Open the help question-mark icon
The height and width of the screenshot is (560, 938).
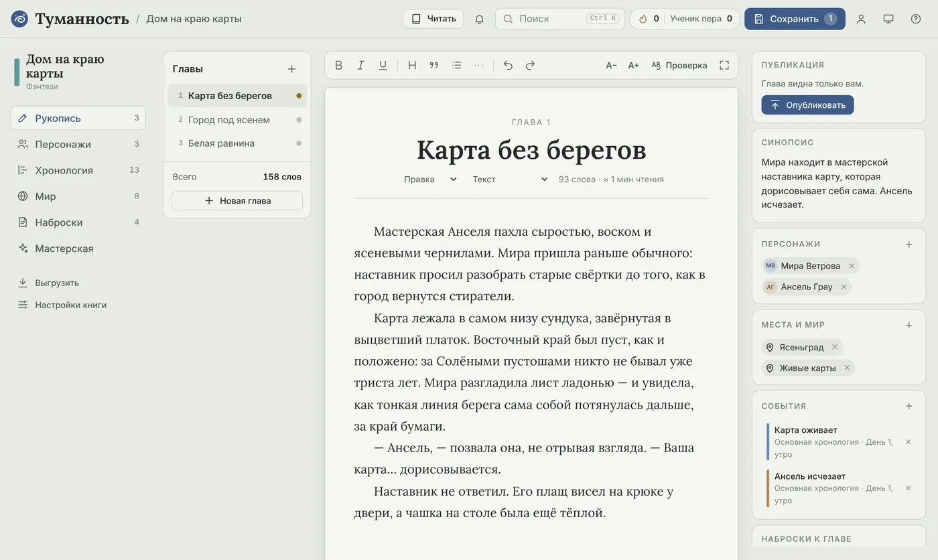coord(916,19)
